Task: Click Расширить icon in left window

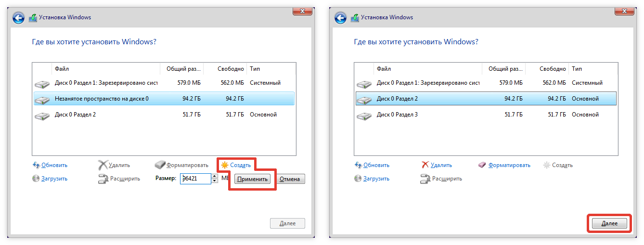Action: [x=103, y=179]
